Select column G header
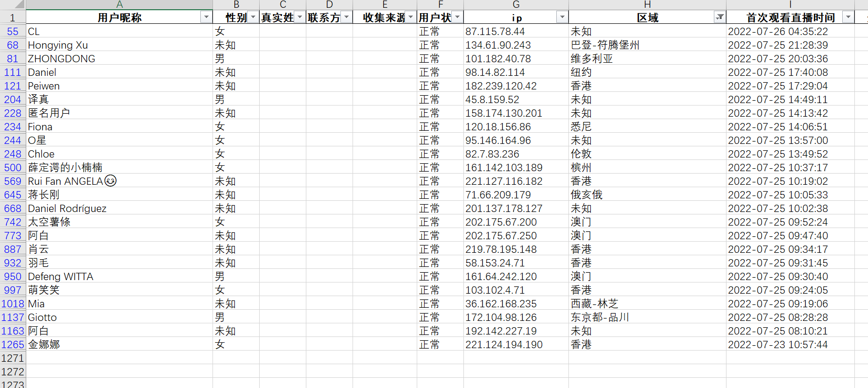The image size is (868, 388). coord(516,4)
